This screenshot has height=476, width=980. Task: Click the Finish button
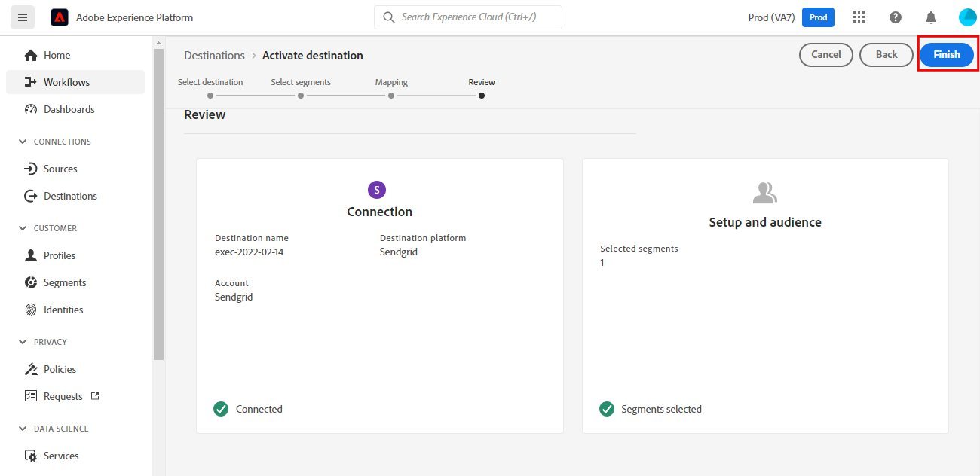coord(947,54)
